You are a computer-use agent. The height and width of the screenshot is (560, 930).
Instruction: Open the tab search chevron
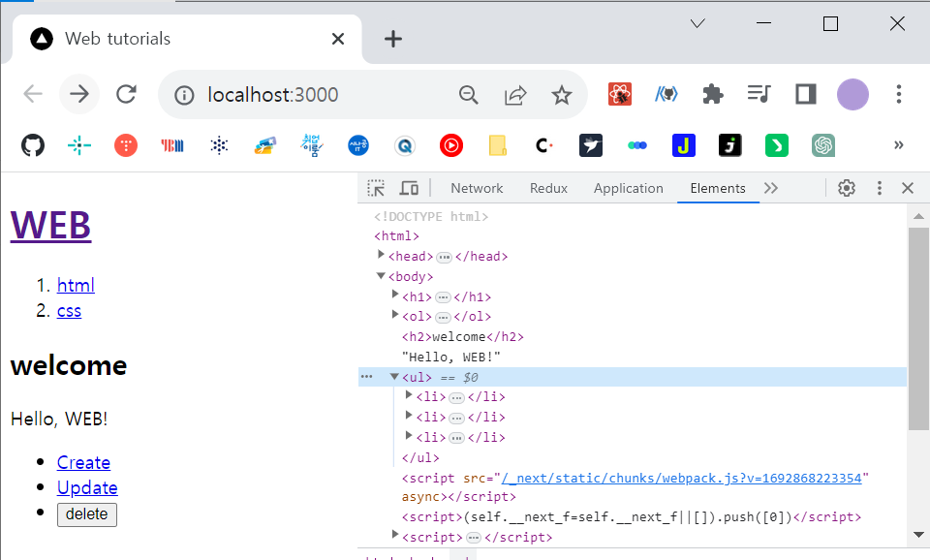pyautogui.click(x=697, y=23)
